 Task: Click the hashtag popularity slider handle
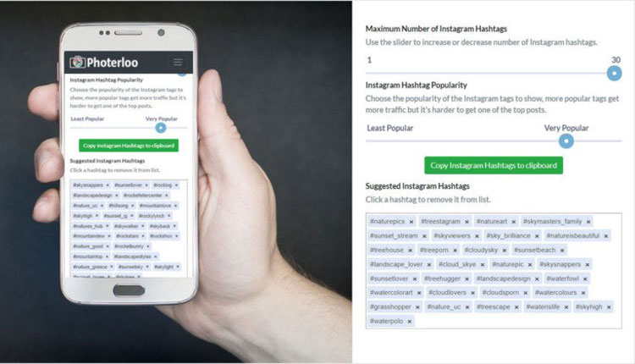[x=566, y=141]
